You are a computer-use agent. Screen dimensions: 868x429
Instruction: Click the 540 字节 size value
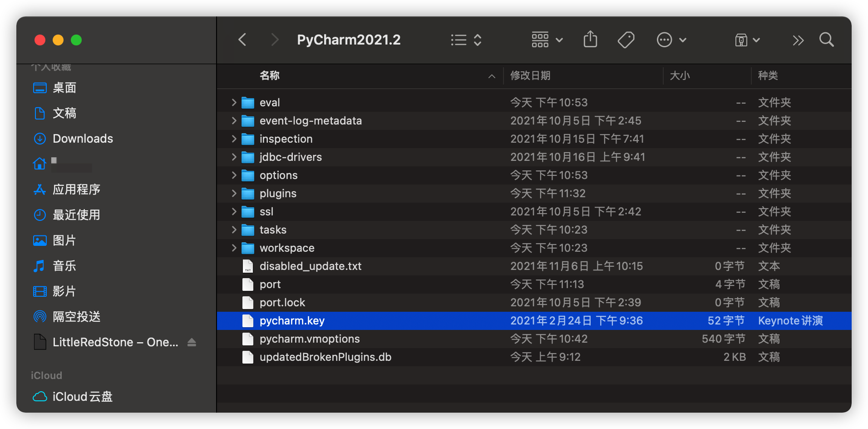tap(724, 339)
